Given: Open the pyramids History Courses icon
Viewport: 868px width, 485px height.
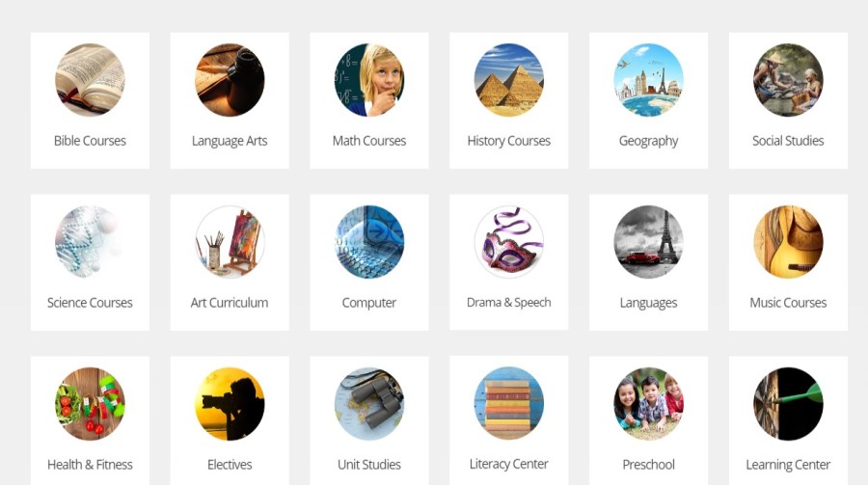Looking at the screenshot, I should (508, 80).
